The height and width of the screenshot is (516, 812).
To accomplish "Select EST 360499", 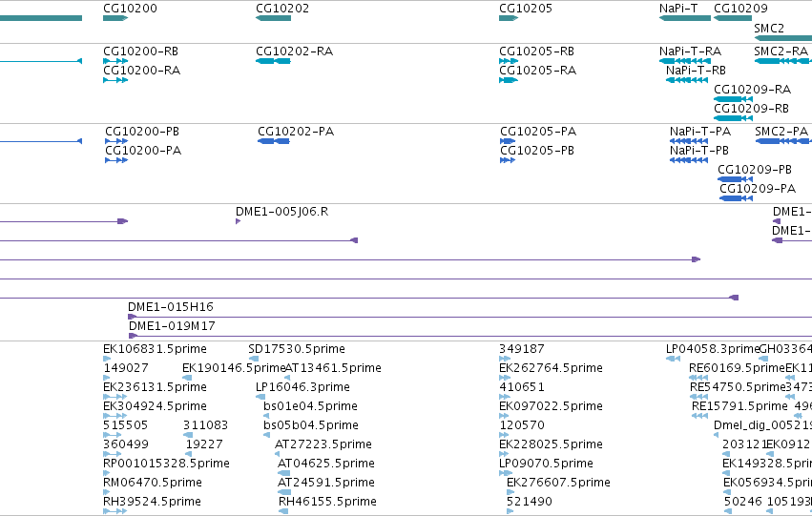I will [x=113, y=454].
